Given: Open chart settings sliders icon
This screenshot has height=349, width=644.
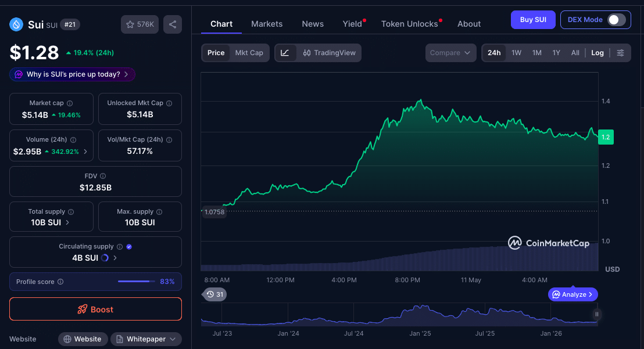Looking at the screenshot, I should (x=620, y=53).
